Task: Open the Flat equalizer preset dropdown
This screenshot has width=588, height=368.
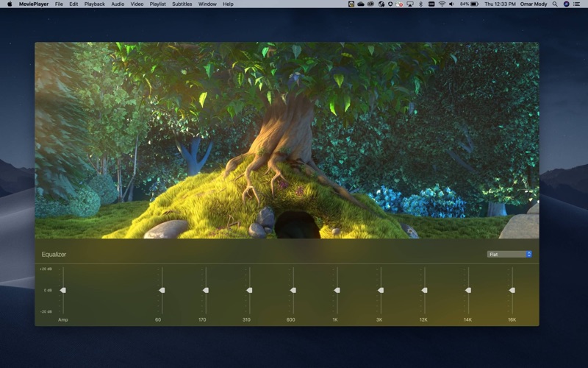Action: 509,254
